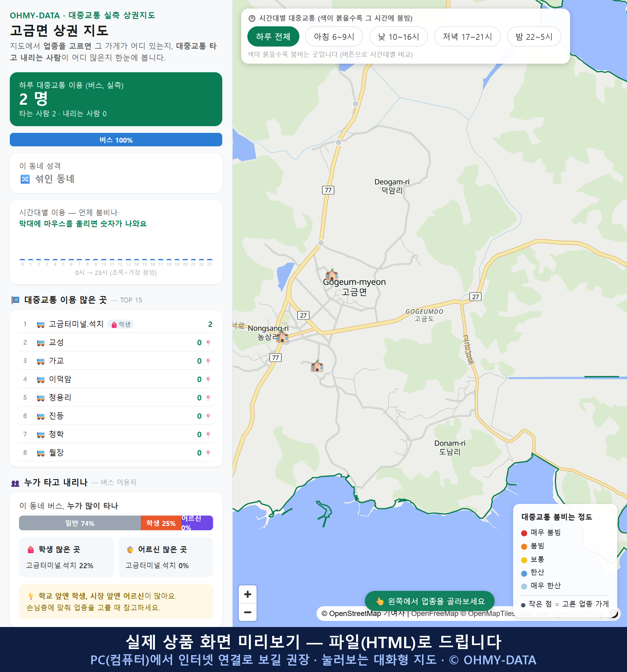The height and width of the screenshot is (672, 627).
Task: Locate 진등 using its map pin icon
Action: (208, 416)
